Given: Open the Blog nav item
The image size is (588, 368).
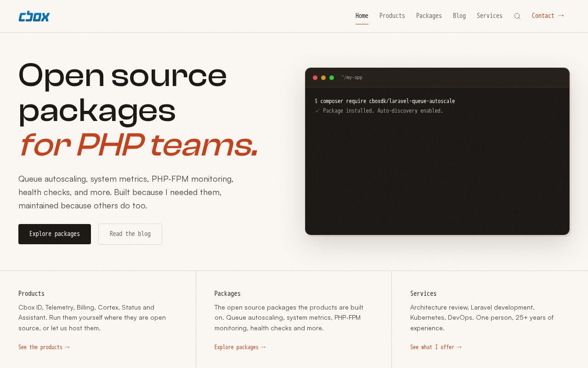Looking at the screenshot, I should 459,16.
